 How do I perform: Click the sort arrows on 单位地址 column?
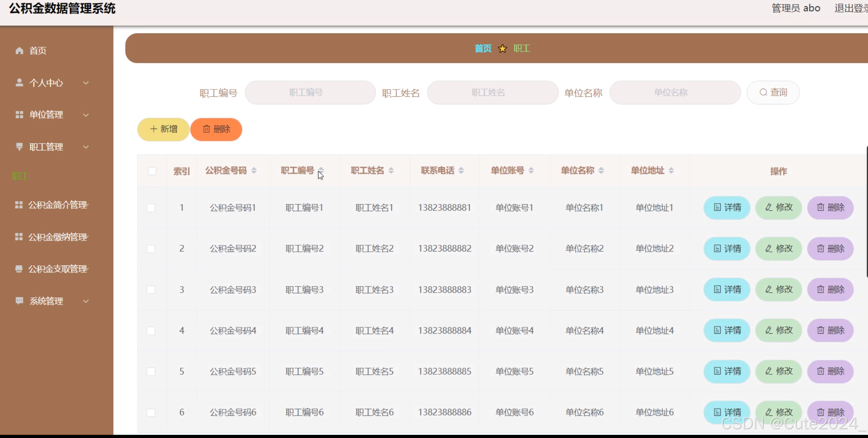pyautogui.click(x=671, y=171)
